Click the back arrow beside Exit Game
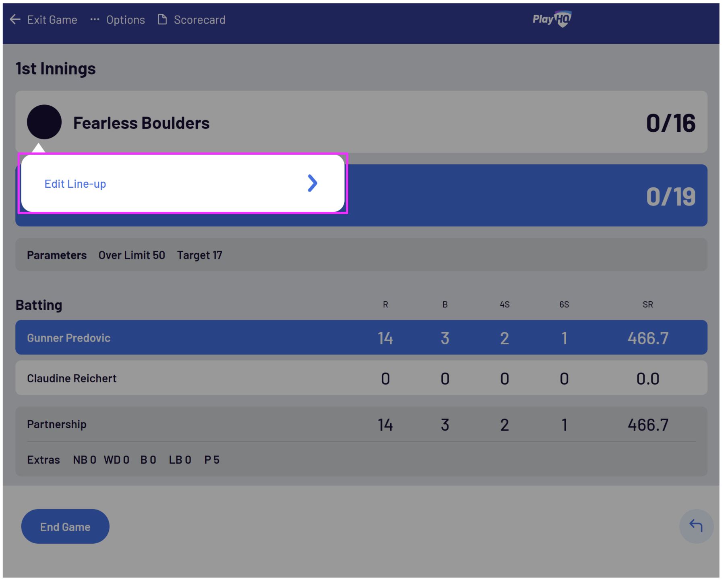728x582 pixels. pyautogui.click(x=15, y=19)
